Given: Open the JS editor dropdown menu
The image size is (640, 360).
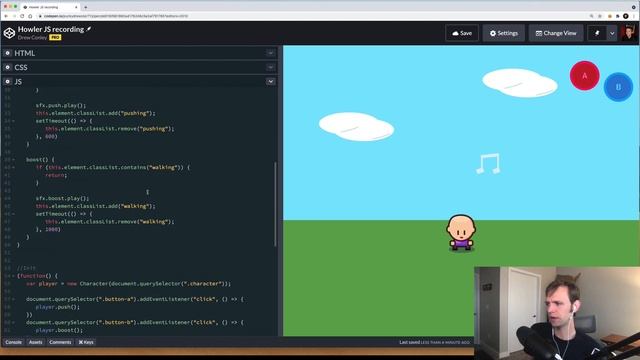Looking at the screenshot, I should pos(271,82).
